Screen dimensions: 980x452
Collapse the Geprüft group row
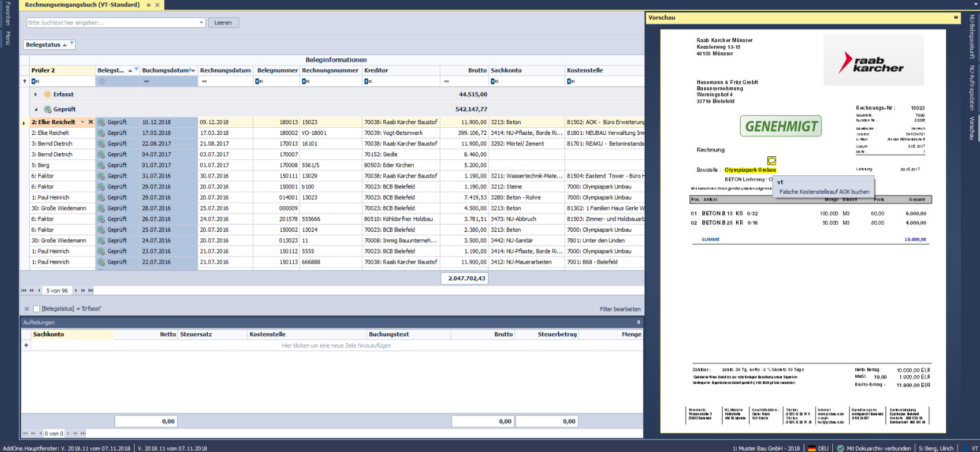point(36,109)
